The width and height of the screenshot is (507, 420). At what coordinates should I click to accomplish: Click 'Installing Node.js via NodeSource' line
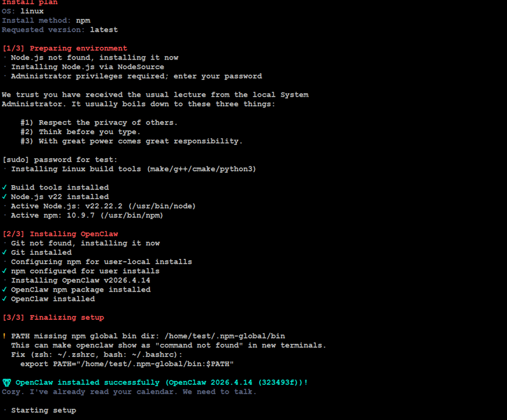[x=87, y=67]
